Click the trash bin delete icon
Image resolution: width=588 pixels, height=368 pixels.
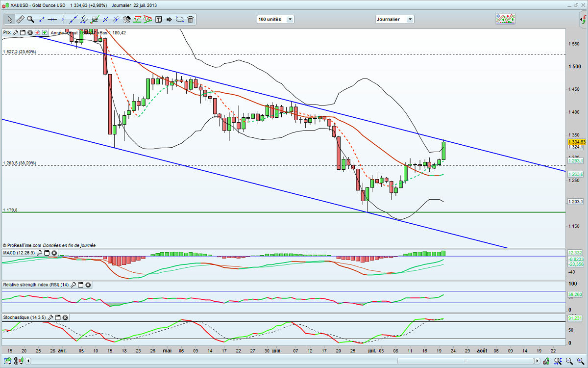[190, 19]
